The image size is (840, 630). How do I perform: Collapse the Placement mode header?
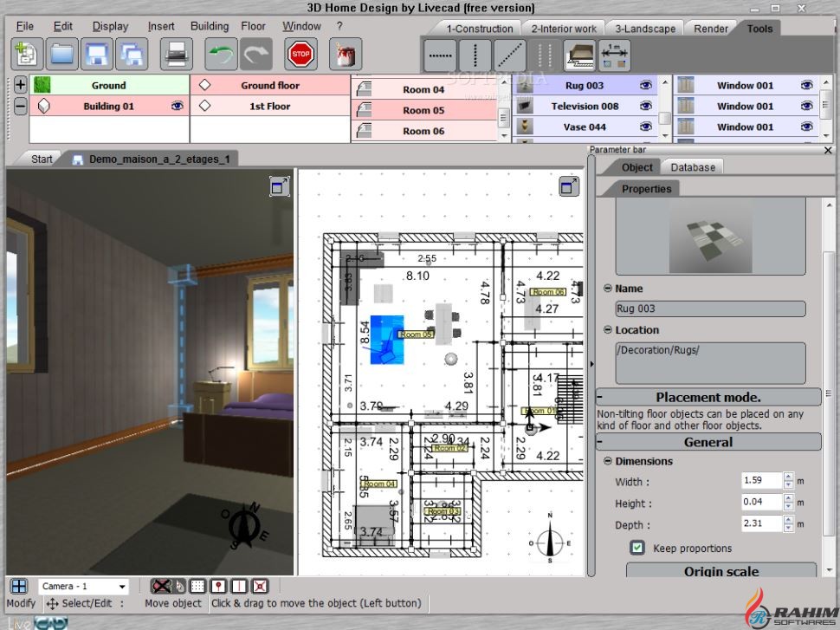(x=708, y=397)
